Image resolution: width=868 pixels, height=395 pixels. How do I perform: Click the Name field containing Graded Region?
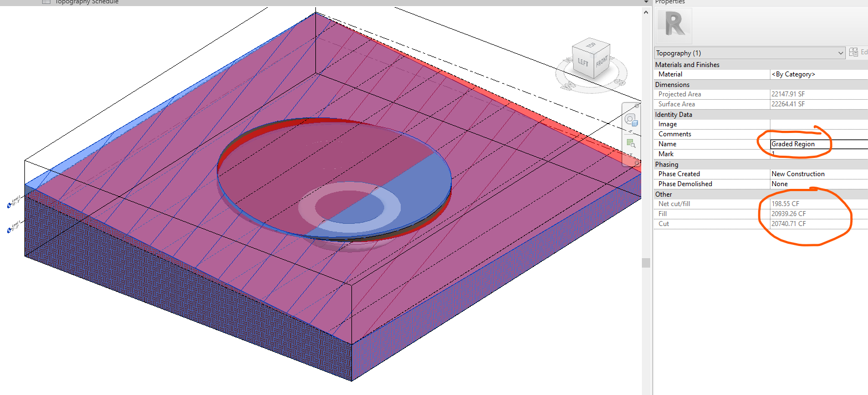pos(819,144)
